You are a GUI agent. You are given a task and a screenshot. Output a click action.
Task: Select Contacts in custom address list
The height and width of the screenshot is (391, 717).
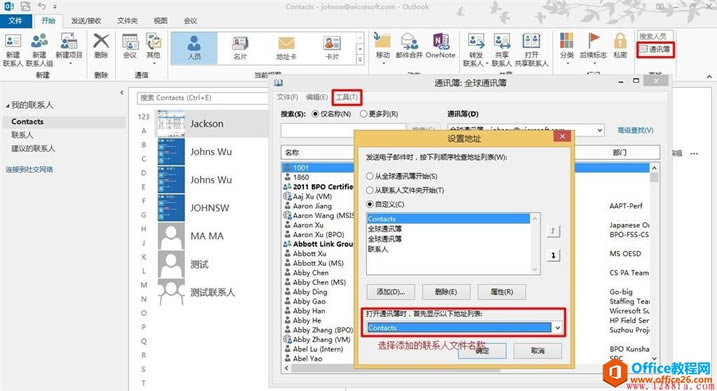pyautogui.click(x=448, y=219)
